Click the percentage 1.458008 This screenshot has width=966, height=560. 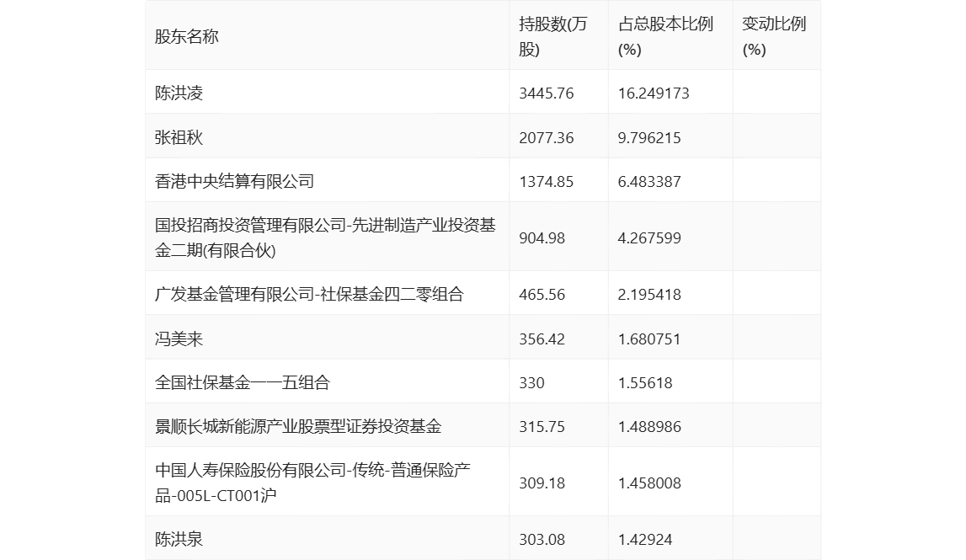point(649,483)
